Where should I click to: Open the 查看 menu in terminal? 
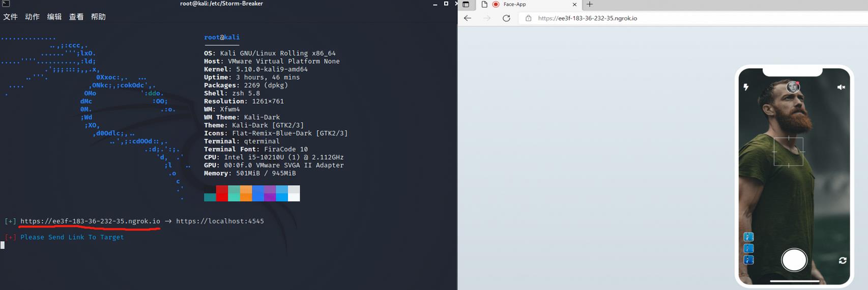(76, 17)
